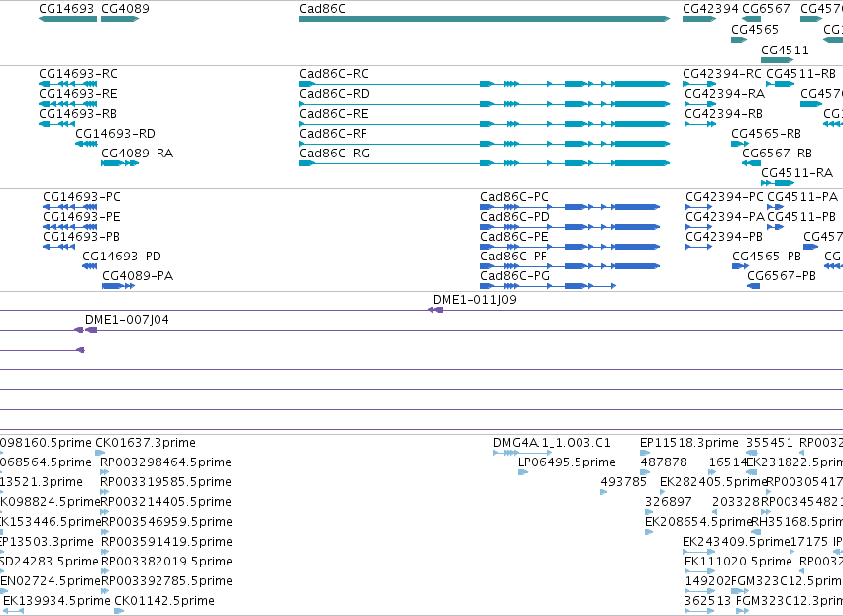The width and height of the screenshot is (843, 616).
Task: Select protein CG4089-PA
Action: [x=118, y=286]
